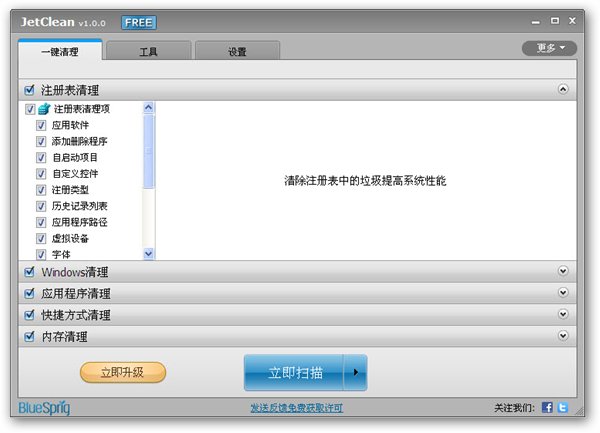Expand the Windows清理 section

click(x=563, y=271)
